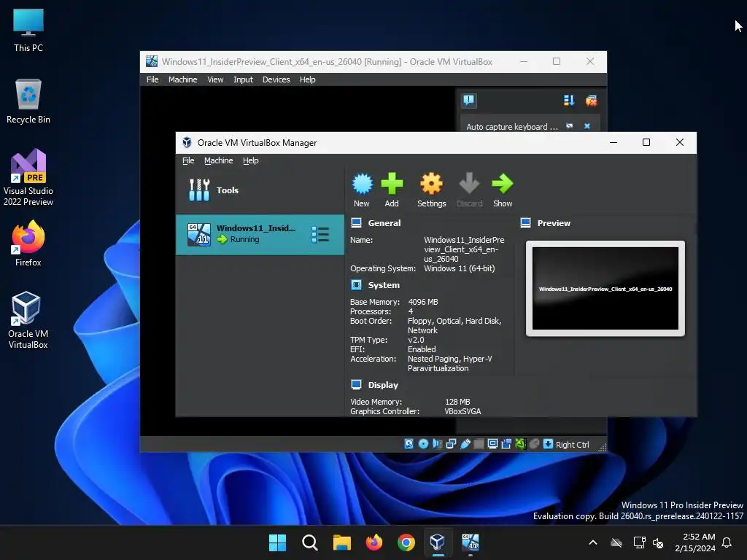
Task: Dismiss the Auto capture keyboard notification
Action: [x=587, y=126]
